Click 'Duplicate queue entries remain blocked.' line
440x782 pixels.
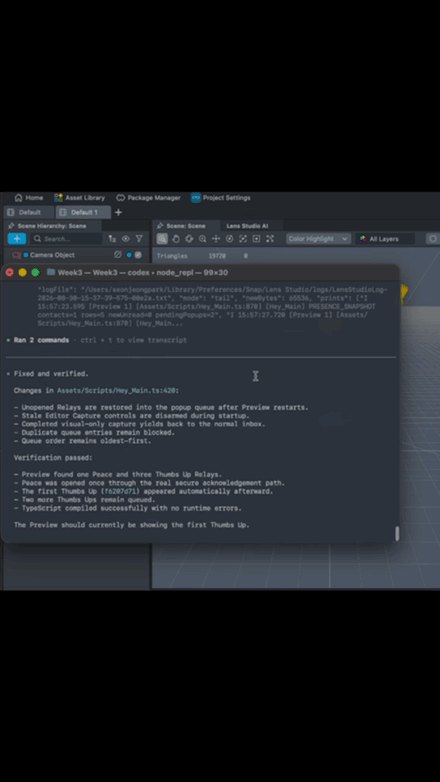98,432
